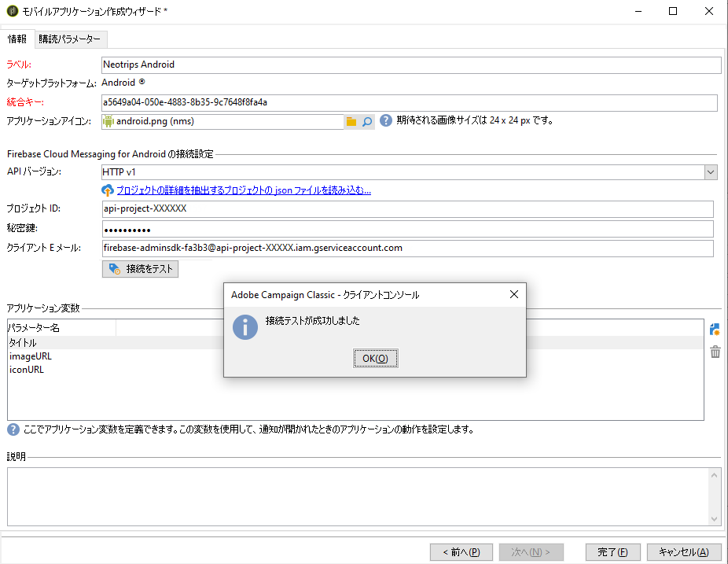Image resolution: width=728 pixels, height=564 pixels.
Task: Minimize the wizard window
Action: pos(638,11)
